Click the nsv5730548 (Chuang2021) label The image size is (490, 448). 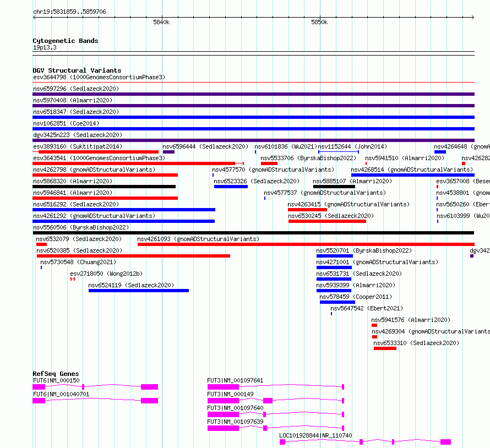78,262
